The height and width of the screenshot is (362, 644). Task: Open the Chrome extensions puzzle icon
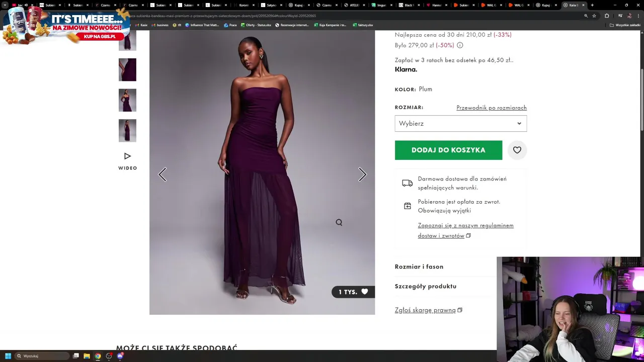[x=607, y=16]
